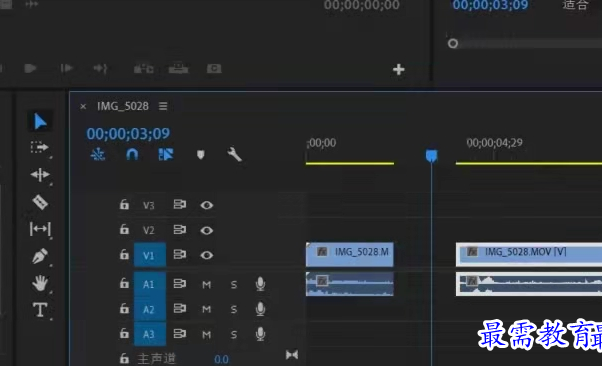Mute track A3
This screenshot has width=602, height=366.
[207, 335]
